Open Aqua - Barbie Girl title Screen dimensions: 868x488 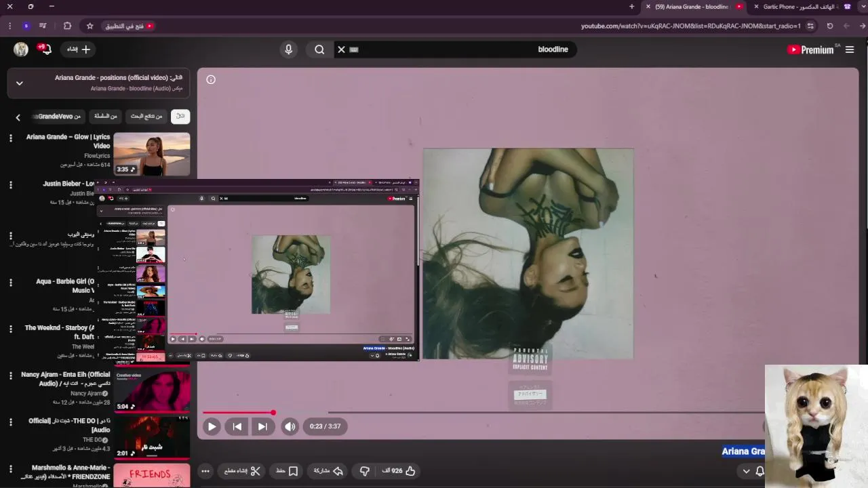[x=66, y=285]
